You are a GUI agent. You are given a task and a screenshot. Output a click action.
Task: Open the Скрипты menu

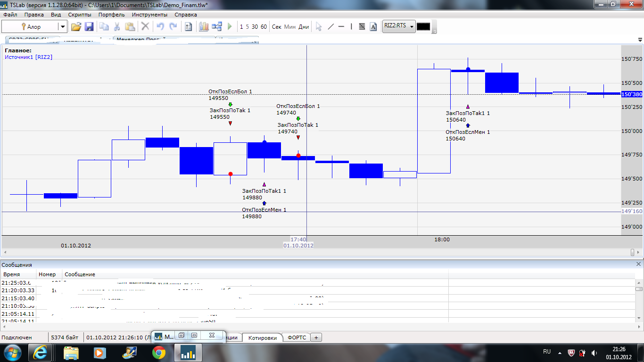coord(80,15)
